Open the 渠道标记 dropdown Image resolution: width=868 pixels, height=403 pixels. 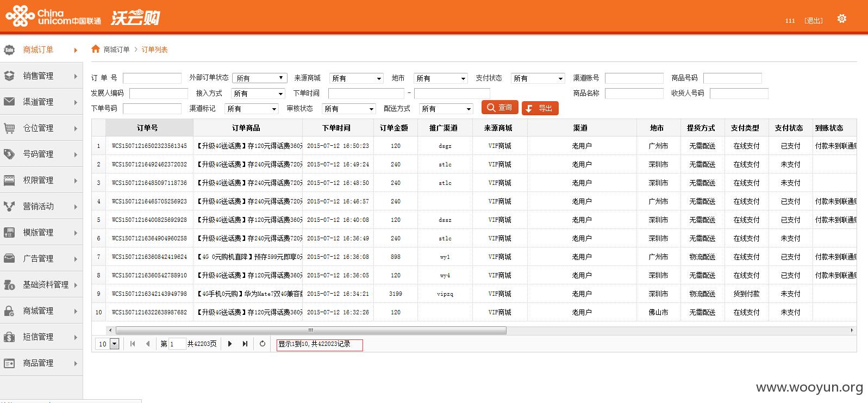tap(252, 109)
